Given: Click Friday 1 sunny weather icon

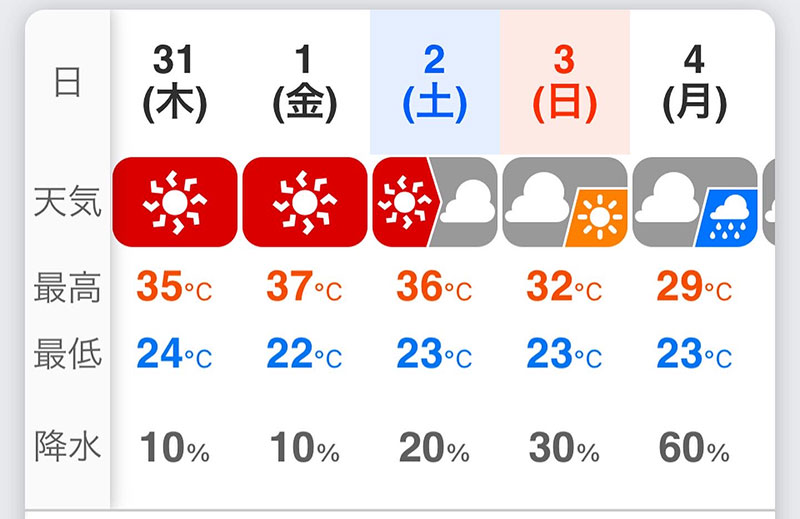Looking at the screenshot, I should (305, 202).
